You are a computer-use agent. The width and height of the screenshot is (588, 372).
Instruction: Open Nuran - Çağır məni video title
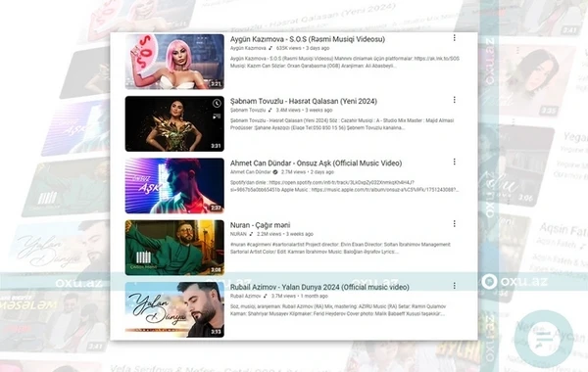[x=260, y=225]
